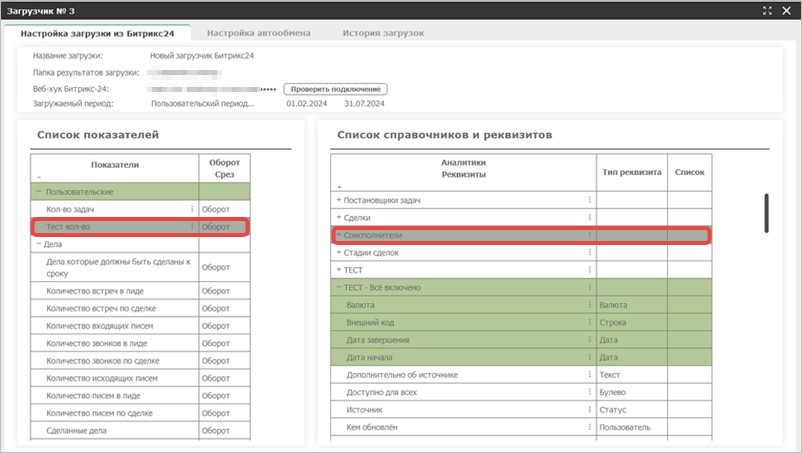The width and height of the screenshot is (802, 453).
Task: Open the Настройка автообмена tab
Action: [258, 33]
